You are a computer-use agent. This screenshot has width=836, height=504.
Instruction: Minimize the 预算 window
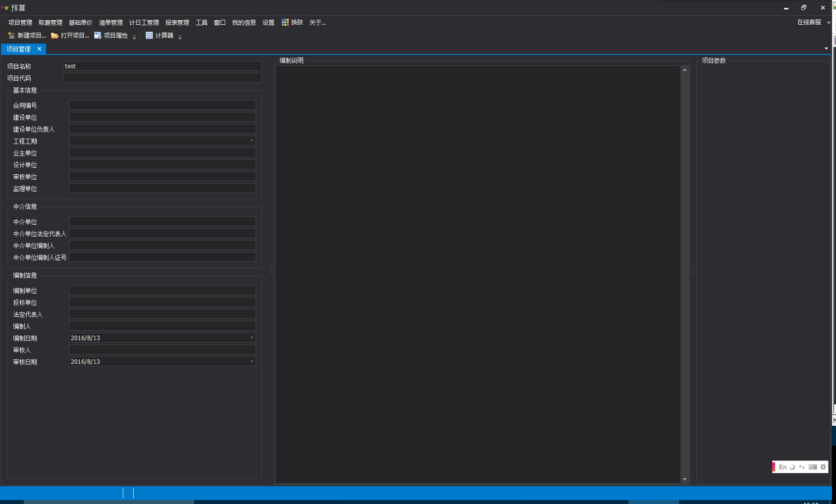(x=786, y=8)
